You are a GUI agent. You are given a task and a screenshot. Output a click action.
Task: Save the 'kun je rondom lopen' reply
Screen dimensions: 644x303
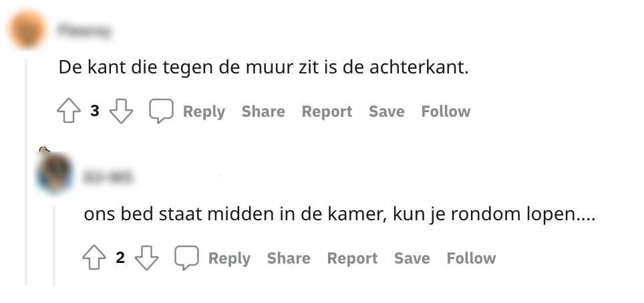coord(412,258)
